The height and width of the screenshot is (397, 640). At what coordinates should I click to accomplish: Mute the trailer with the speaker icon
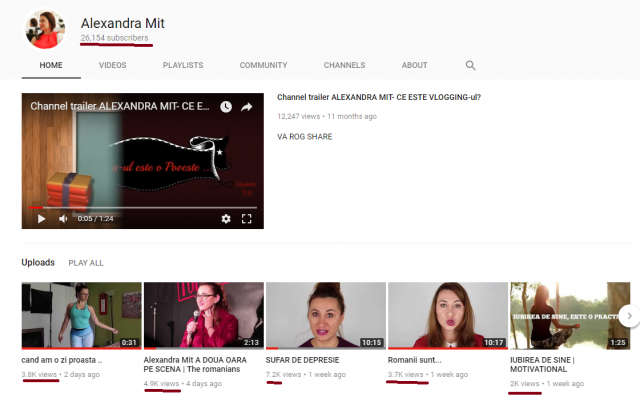(63, 219)
